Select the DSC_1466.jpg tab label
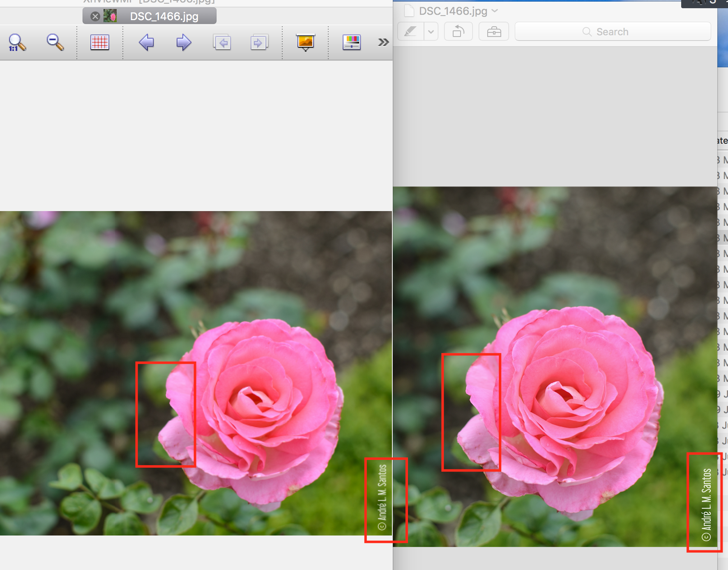The height and width of the screenshot is (570, 728). 164,16
